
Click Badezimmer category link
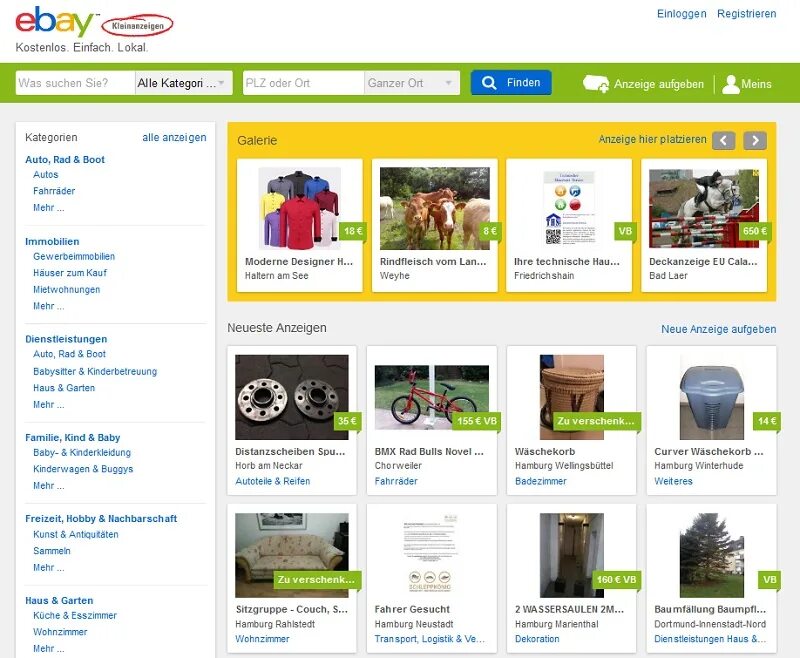[x=540, y=481]
